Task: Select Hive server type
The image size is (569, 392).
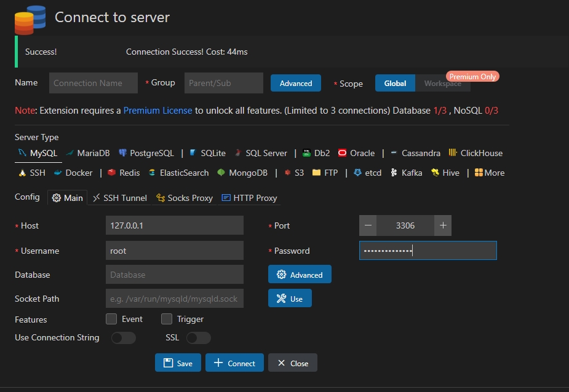Action: [x=445, y=173]
